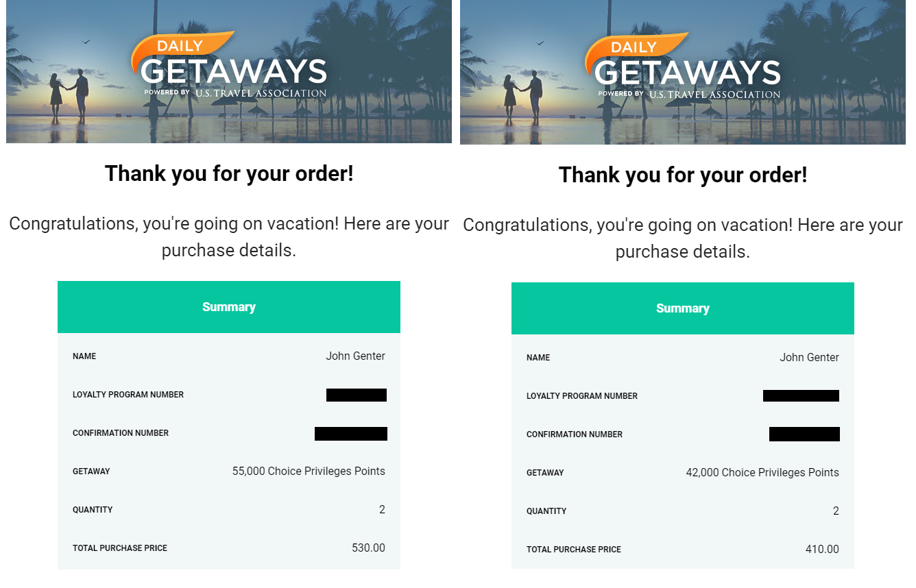Select the left green Summary header

point(229,307)
